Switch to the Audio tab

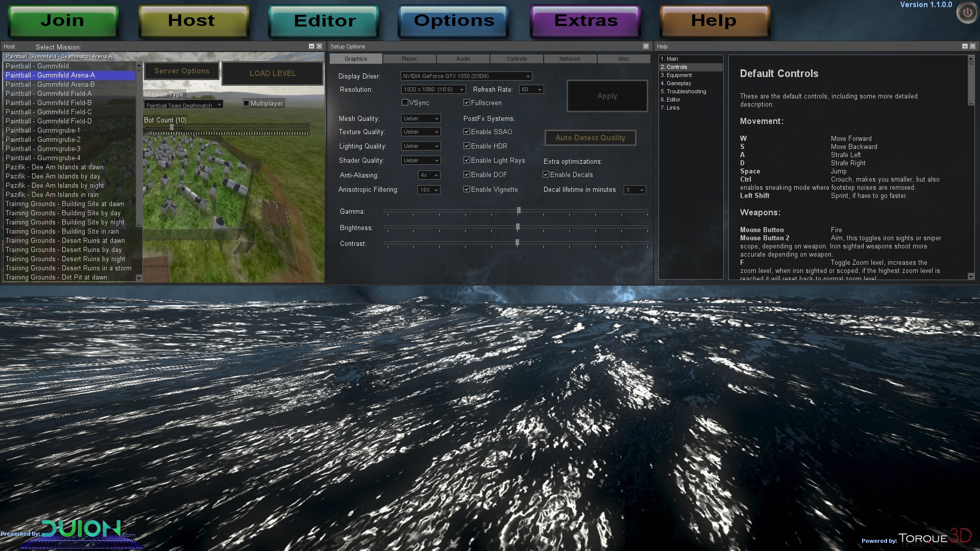(462, 59)
